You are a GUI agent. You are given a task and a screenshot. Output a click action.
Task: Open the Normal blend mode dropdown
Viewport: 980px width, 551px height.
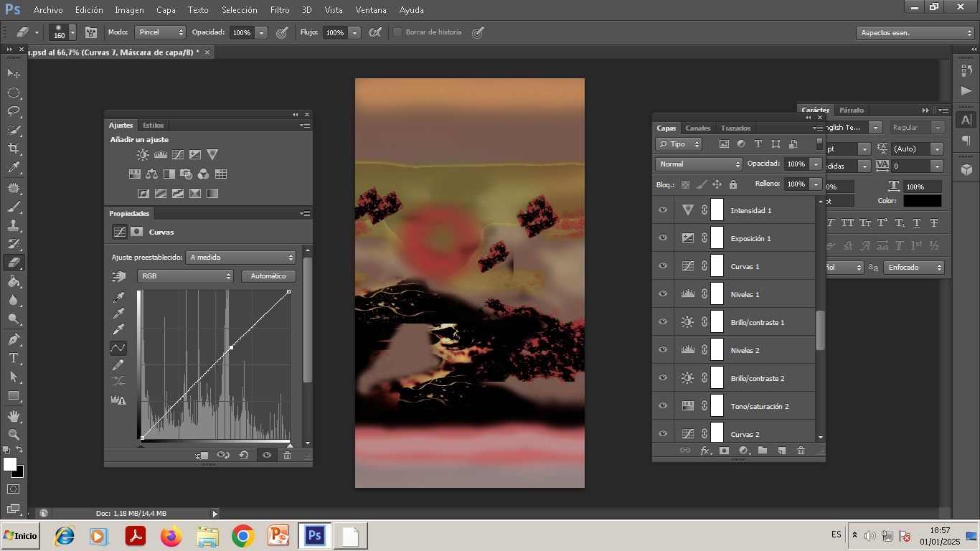coord(698,164)
